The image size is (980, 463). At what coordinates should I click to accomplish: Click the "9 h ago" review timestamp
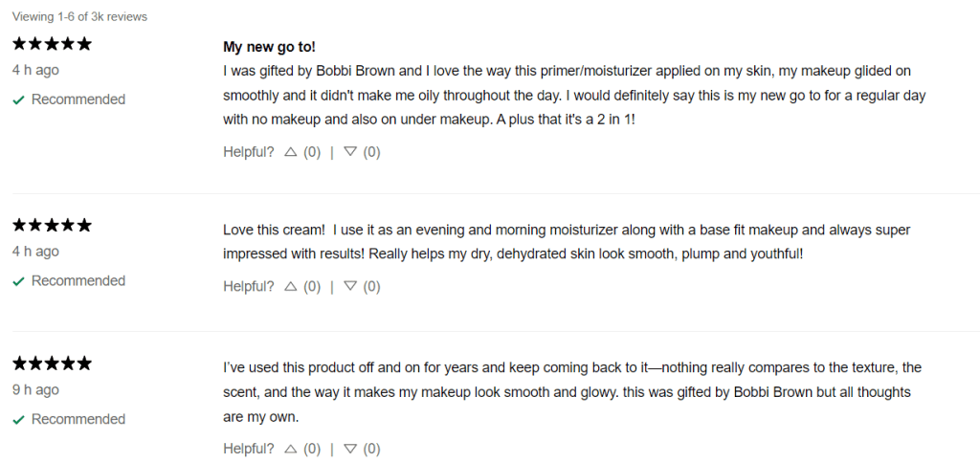(35, 389)
